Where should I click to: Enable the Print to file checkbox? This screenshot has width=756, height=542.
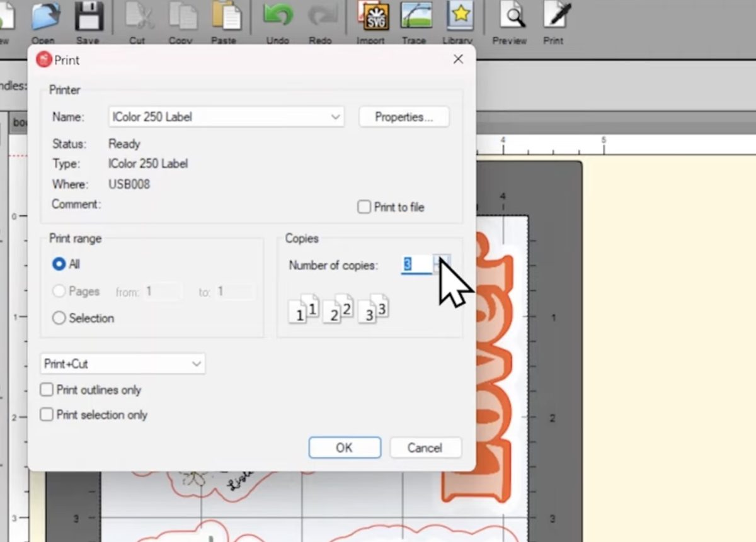click(x=364, y=207)
